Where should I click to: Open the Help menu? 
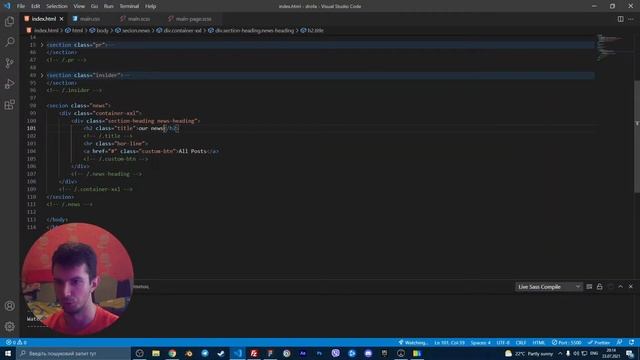(150, 6)
